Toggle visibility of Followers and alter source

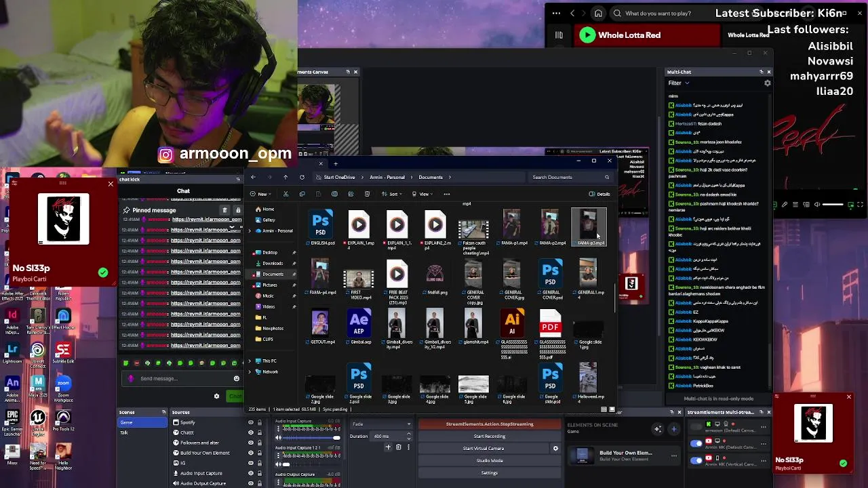[250, 443]
